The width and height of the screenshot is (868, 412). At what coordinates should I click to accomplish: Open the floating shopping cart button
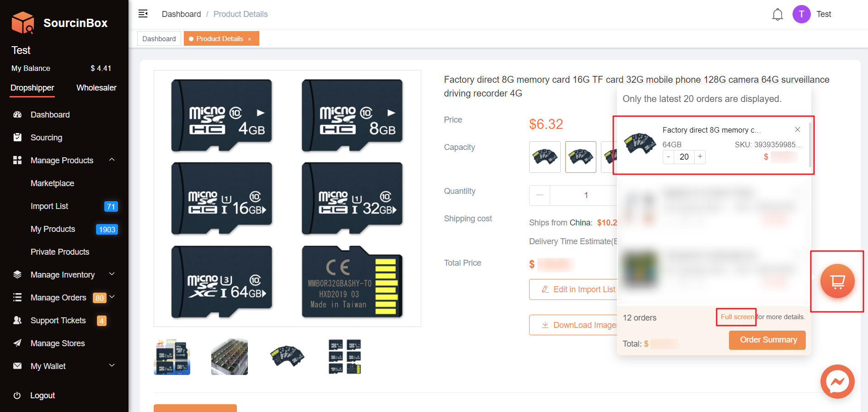click(837, 281)
